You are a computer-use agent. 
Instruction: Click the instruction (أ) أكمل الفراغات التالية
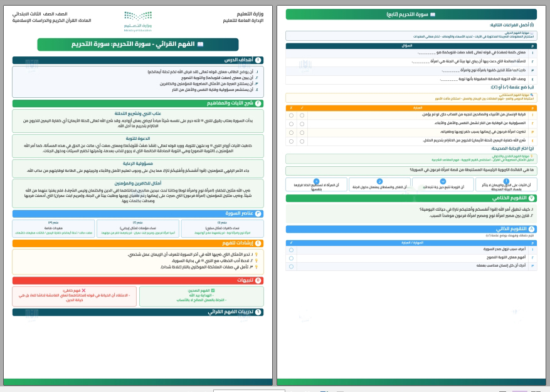click(512, 25)
